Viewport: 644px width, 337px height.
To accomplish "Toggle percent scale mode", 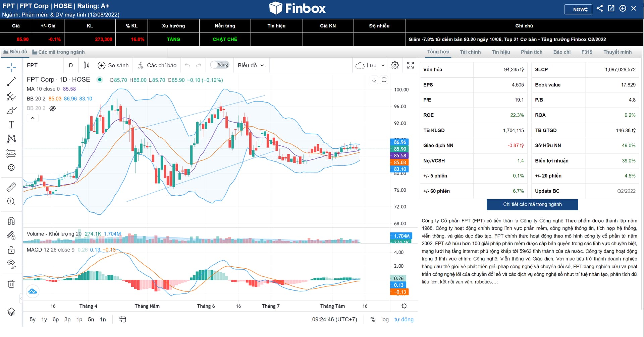I will pyautogui.click(x=373, y=320).
